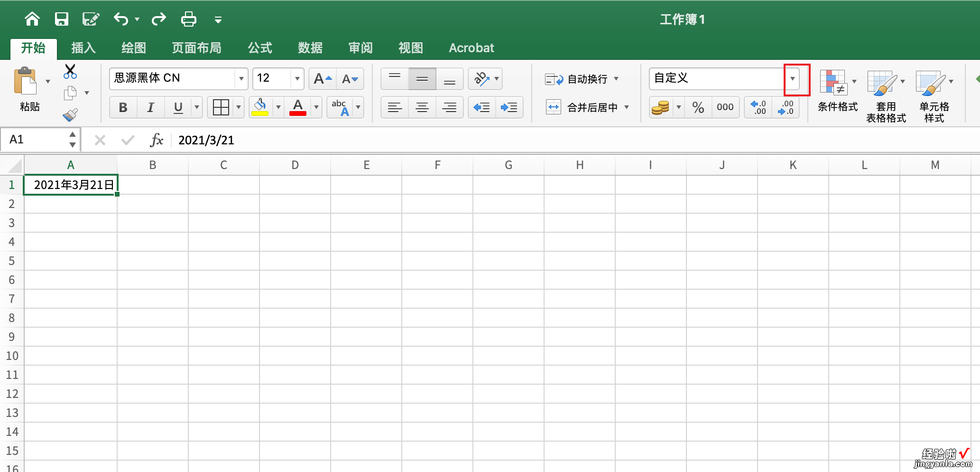Open the quick access customize arrow
The image size is (980, 472).
[x=218, y=19]
